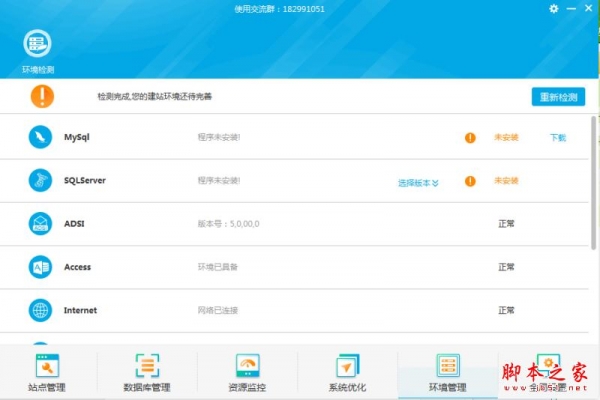
Task: Switch to the 站点管理 tab
Action: [48, 373]
